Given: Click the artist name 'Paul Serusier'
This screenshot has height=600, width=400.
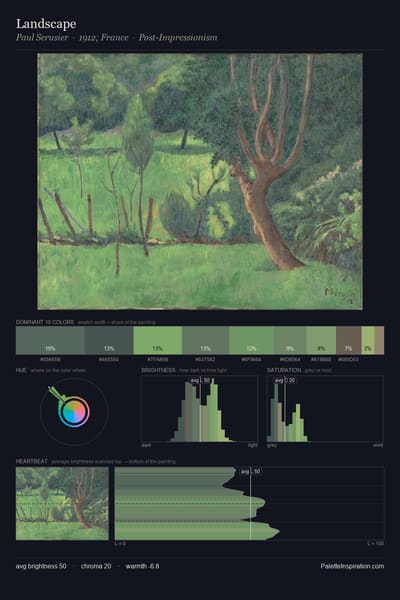Looking at the screenshot, I should point(42,38).
